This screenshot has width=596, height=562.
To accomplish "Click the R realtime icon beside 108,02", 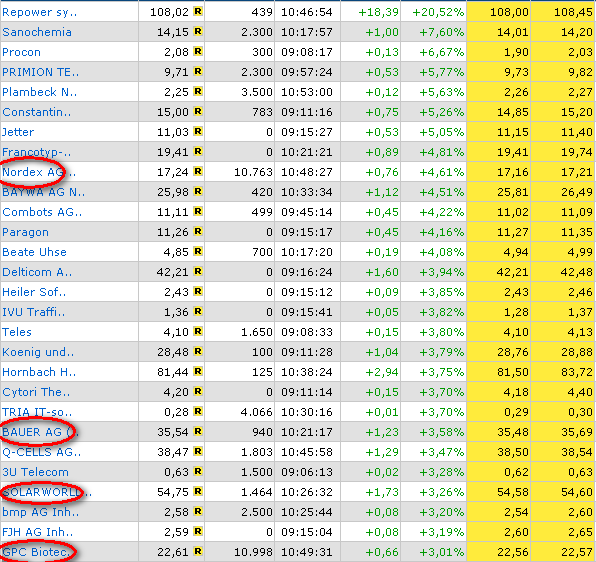I will 198,11.
